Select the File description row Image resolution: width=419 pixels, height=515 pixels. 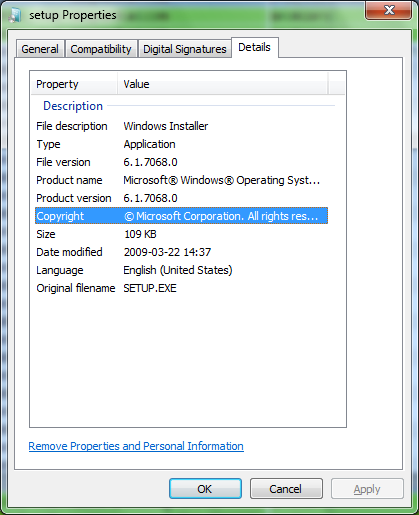pos(181,126)
